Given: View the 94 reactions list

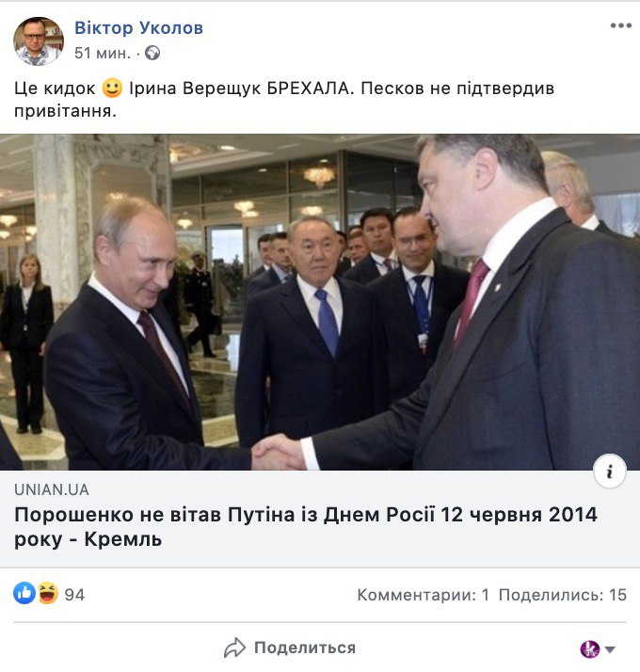Looking at the screenshot, I should tap(74, 595).
